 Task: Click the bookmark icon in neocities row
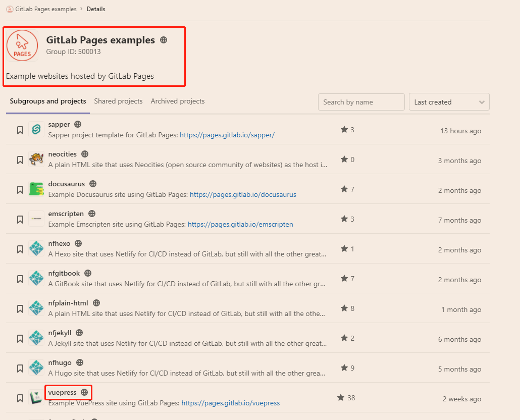20,160
